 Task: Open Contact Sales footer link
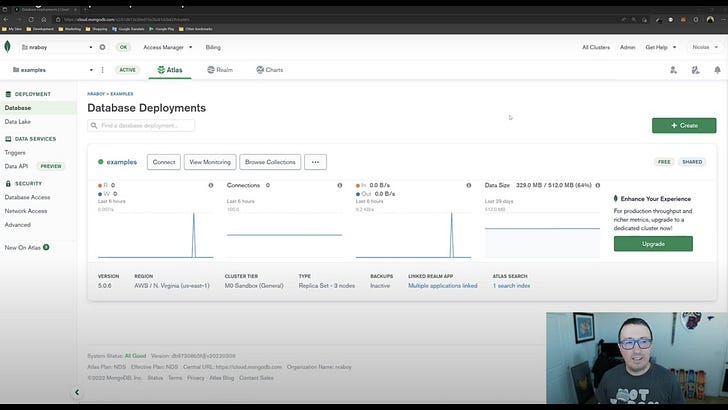coord(256,378)
